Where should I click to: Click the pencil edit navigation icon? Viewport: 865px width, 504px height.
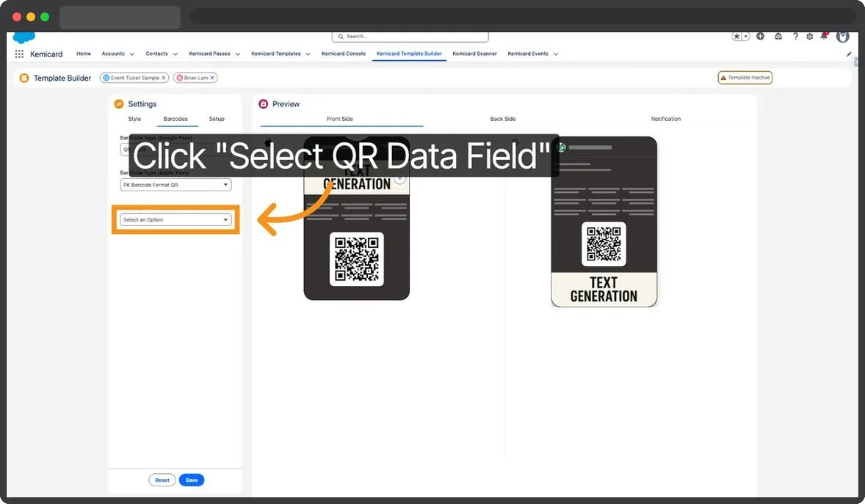tap(848, 54)
